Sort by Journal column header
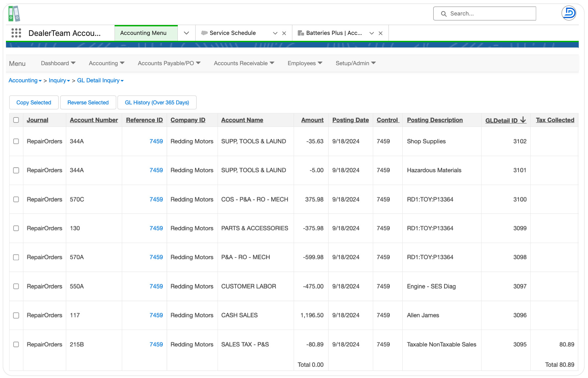Image resolution: width=588 pixels, height=378 pixels. click(x=38, y=120)
